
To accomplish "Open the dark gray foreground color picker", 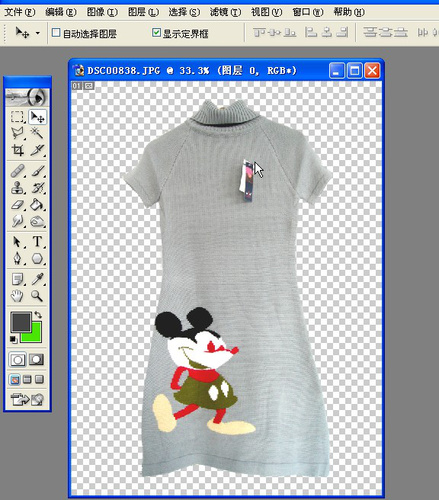I will (21, 321).
